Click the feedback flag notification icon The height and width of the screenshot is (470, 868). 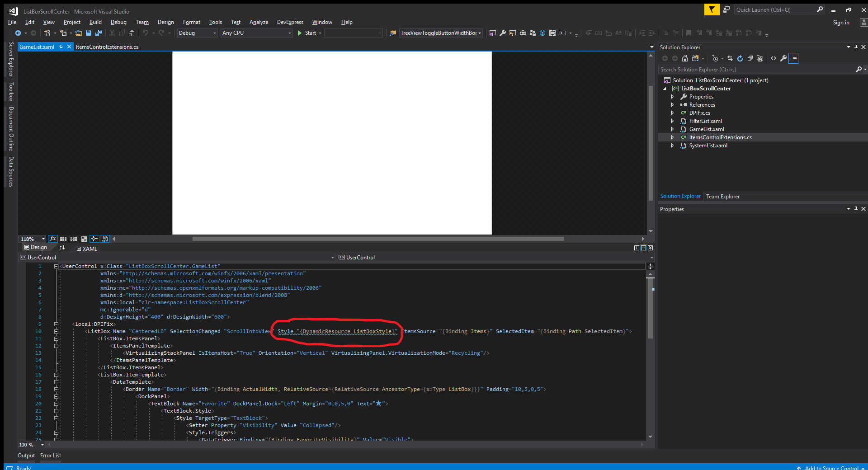[712, 9]
